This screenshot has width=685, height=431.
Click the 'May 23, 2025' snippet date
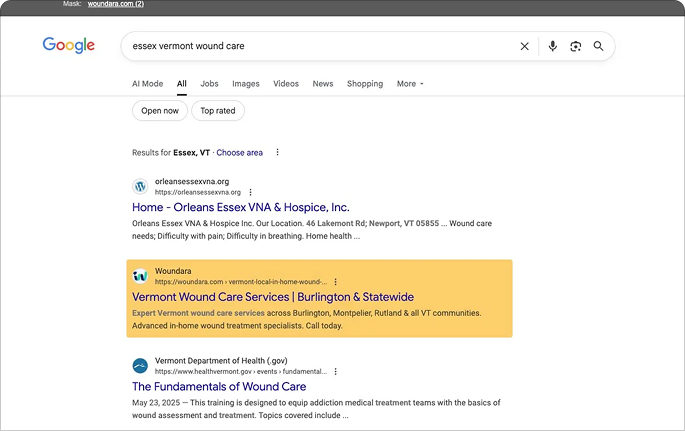(x=156, y=403)
